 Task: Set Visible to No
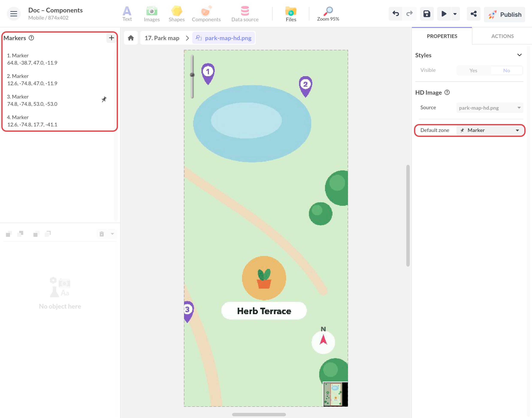[x=506, y=70]
